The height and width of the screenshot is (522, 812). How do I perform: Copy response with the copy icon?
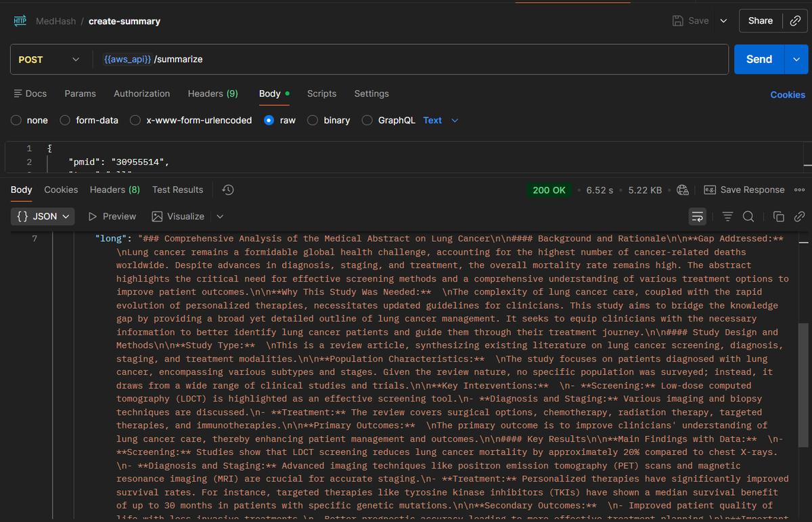point(779,217)
